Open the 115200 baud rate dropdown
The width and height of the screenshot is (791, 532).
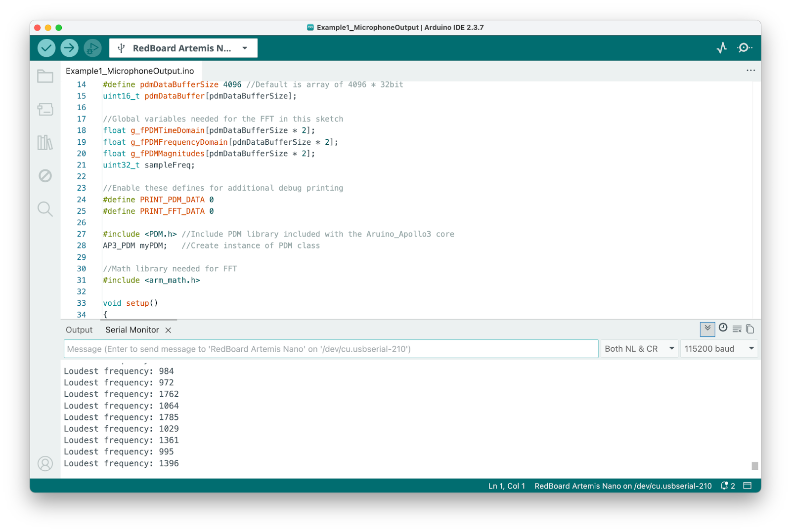(719, 349)
